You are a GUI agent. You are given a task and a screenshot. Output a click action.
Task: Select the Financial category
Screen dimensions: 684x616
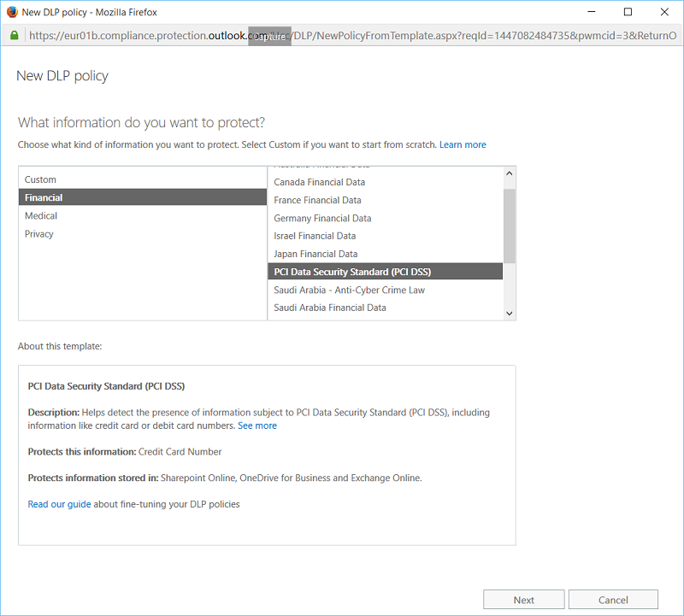click(143, 197)
